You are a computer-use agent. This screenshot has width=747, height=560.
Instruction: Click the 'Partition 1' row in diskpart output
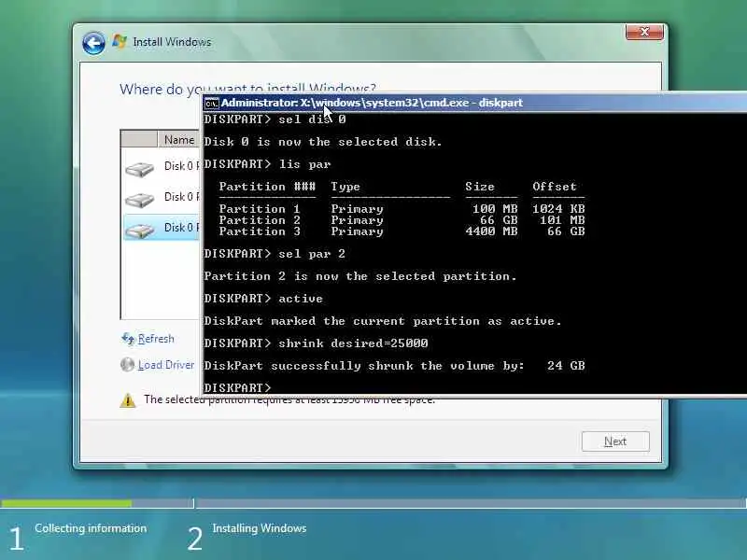[402, 209]
